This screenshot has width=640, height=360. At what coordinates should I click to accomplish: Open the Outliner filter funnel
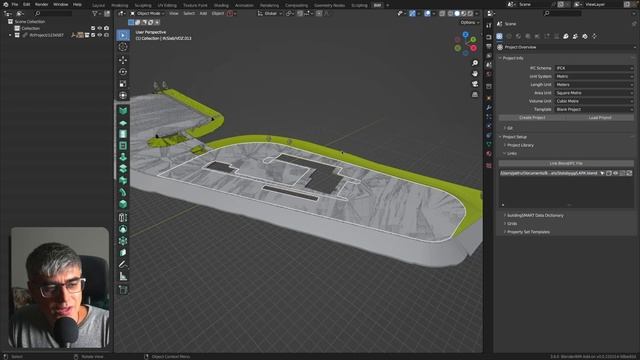point(96,13)
